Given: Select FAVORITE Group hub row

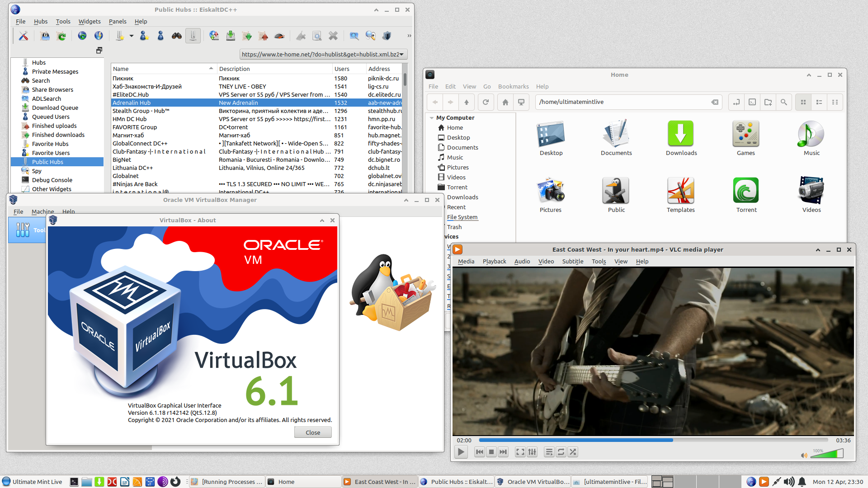Looking at the screenshot, I should (135, 127).
